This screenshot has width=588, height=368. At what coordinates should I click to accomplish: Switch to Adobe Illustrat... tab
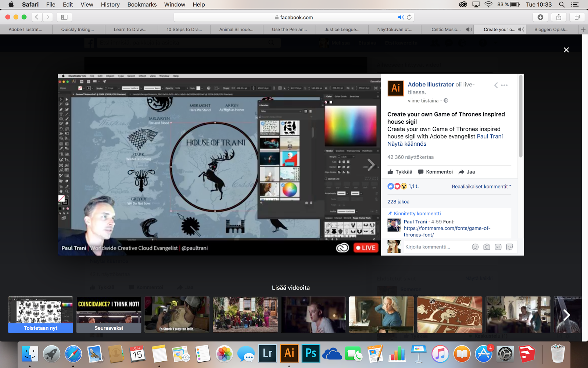(x=26, y=29)
